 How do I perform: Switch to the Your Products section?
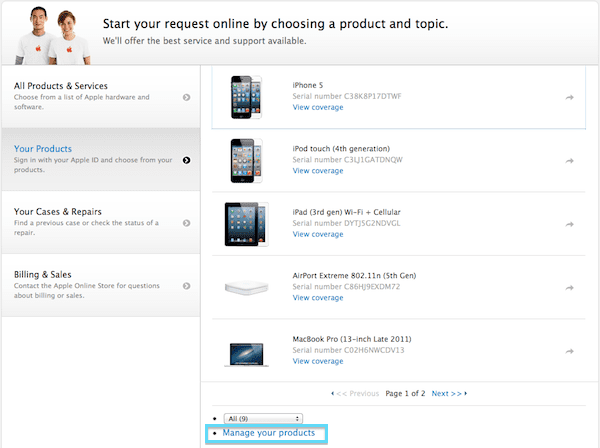[101, 160]
